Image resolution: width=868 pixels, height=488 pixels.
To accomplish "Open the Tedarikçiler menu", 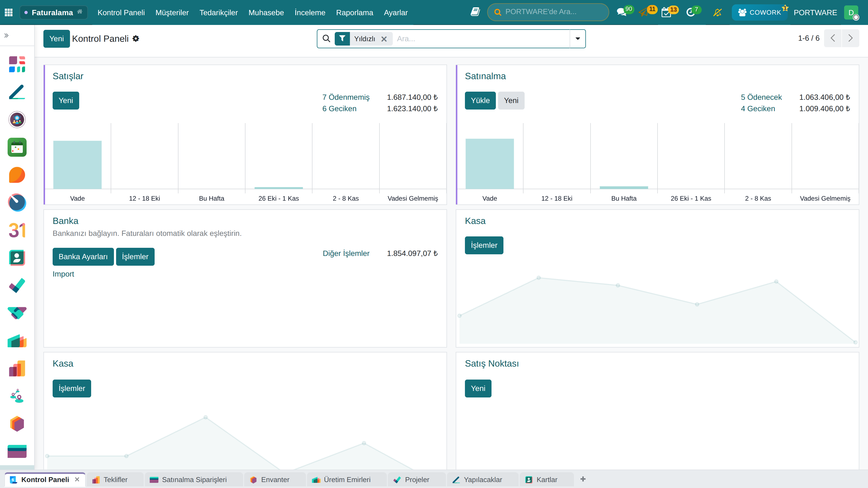I will 218,12.
